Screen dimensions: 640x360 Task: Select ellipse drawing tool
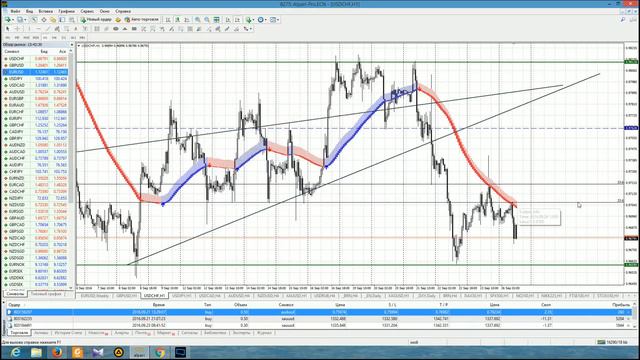coord(116,29)
